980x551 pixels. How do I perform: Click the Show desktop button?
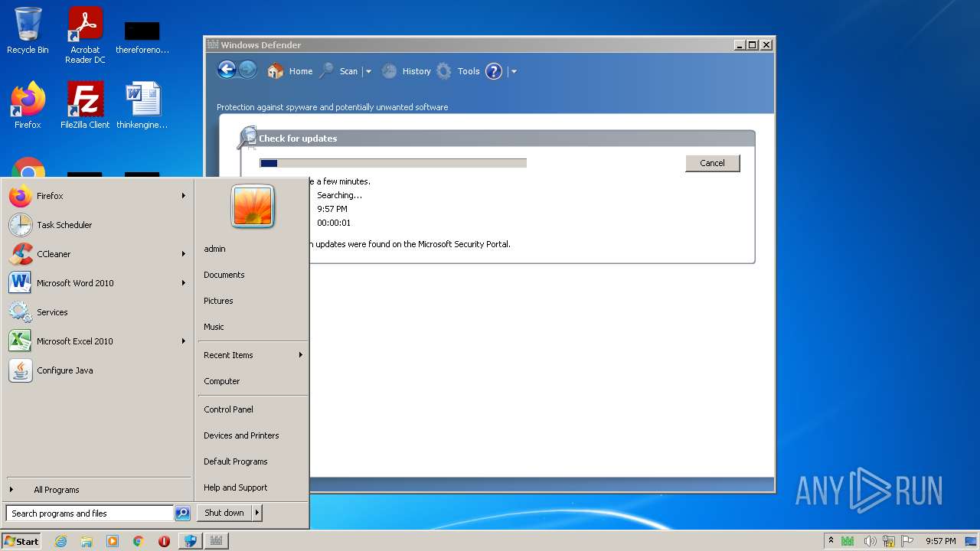[972, 541]
